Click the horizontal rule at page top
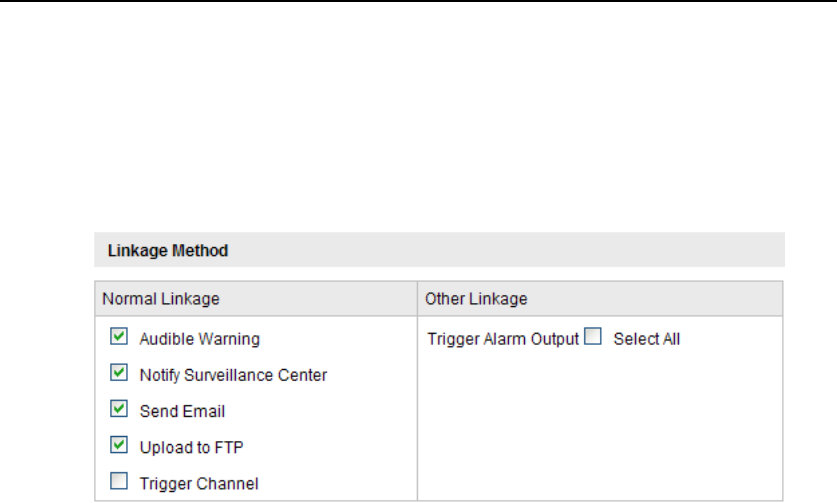 pos(418,2)
